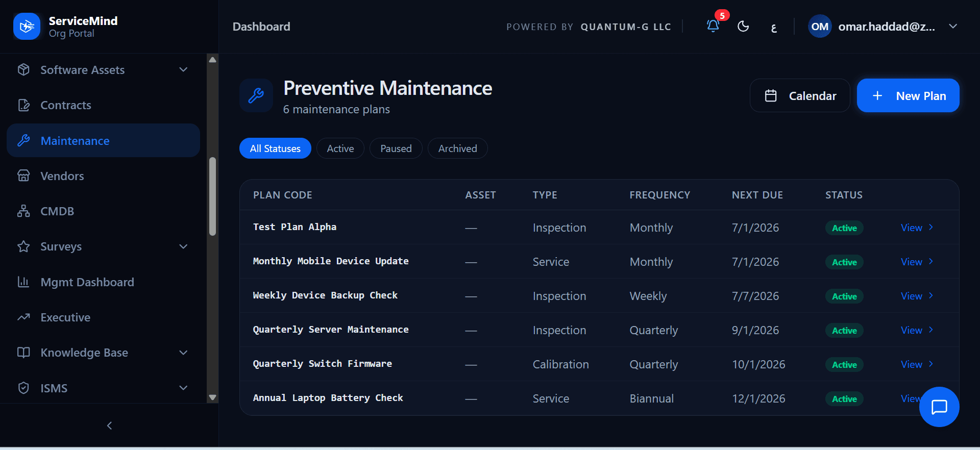Click Active badge for Test Plan Alpha
The image size is (980, 450).
click(844, 228)
